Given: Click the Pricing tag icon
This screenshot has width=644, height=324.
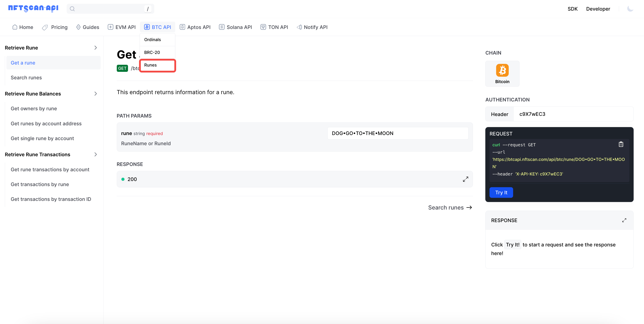Looking at the screenshot, I should [45, 27].
